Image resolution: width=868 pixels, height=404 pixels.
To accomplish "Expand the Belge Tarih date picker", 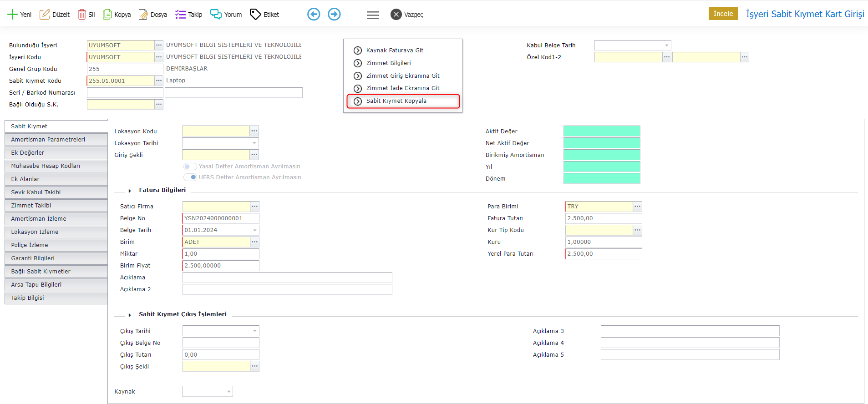I will [255, 230].
